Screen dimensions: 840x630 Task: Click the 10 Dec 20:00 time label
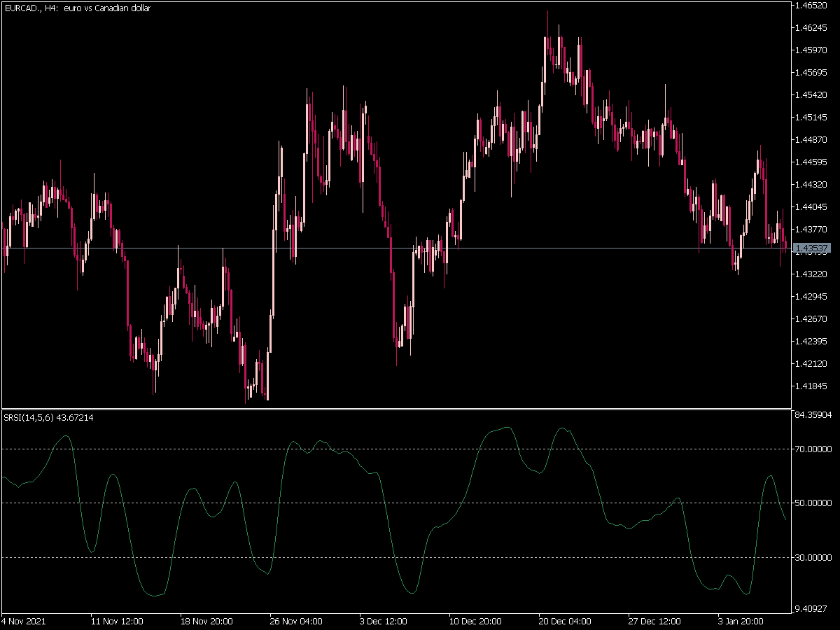475,622
